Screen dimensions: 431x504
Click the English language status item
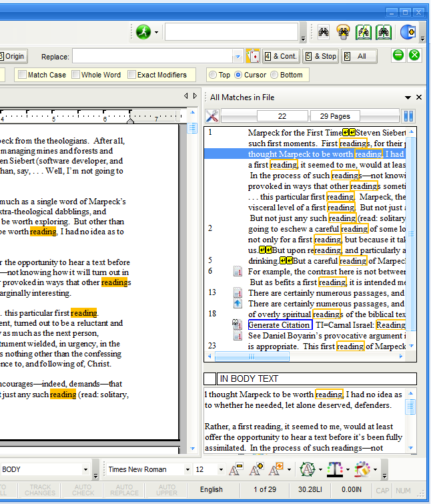pos(211,489)
